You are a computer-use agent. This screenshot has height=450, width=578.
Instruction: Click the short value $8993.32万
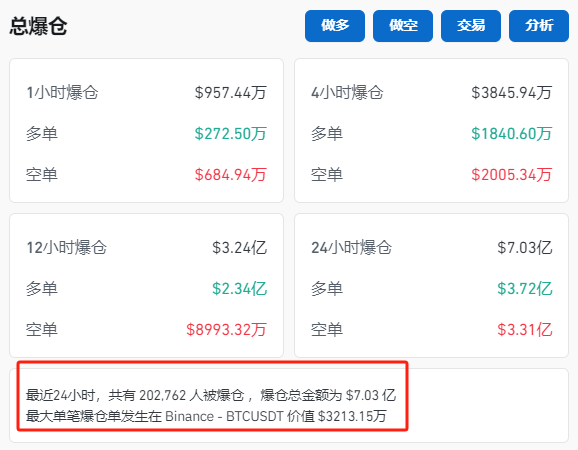coord(226,329)
